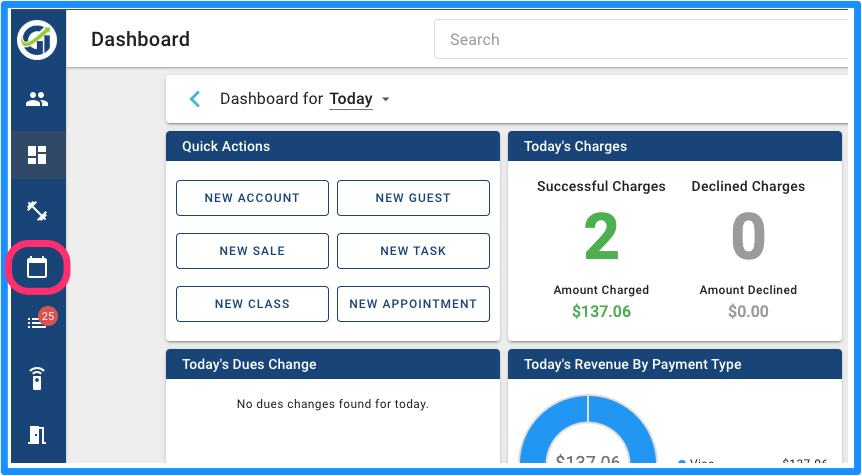
Task: Go back with the blue chevron arrow
Action: 195,99
